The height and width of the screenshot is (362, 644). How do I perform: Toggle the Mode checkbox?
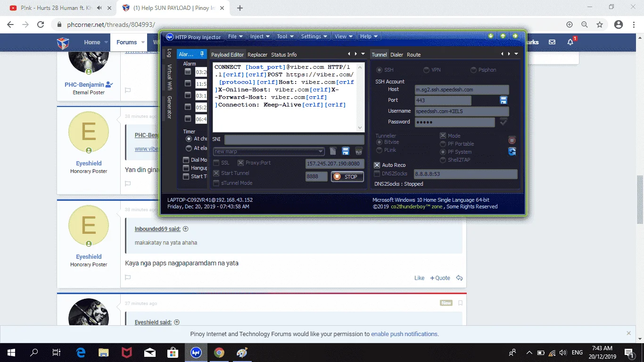pos(443,136)
